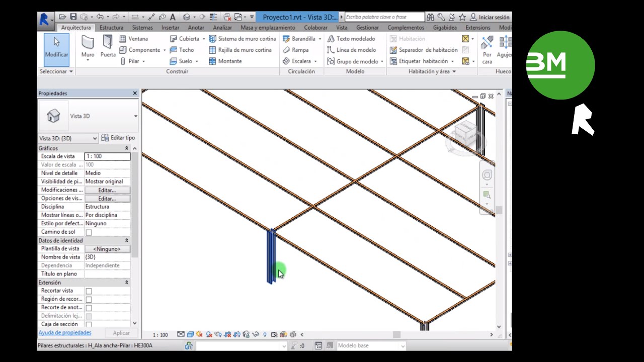Select the Techo ceiling tool

[x=182, y=50]
